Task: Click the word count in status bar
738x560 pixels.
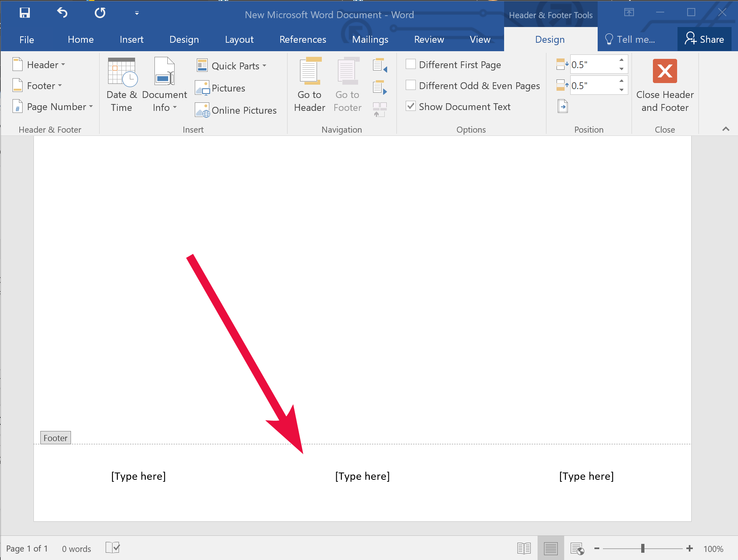Action: point(76,548)
